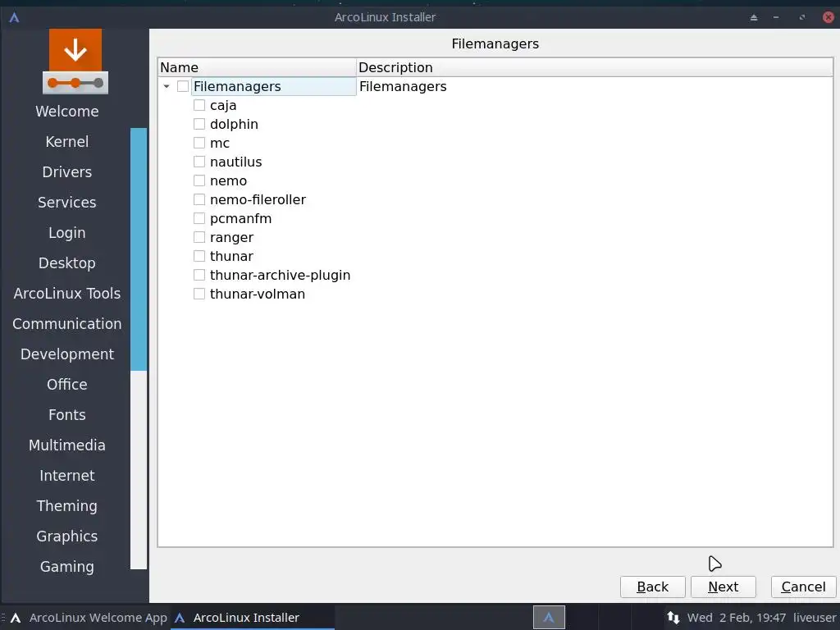Check the dolphin checkbox
Image resolution: width=840 pixels, height=630 pixels.
point(199,124)
